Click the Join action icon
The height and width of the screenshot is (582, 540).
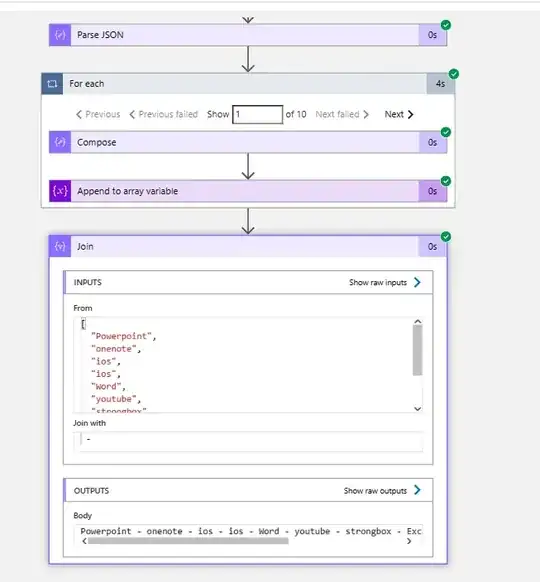tap(60, 246)
